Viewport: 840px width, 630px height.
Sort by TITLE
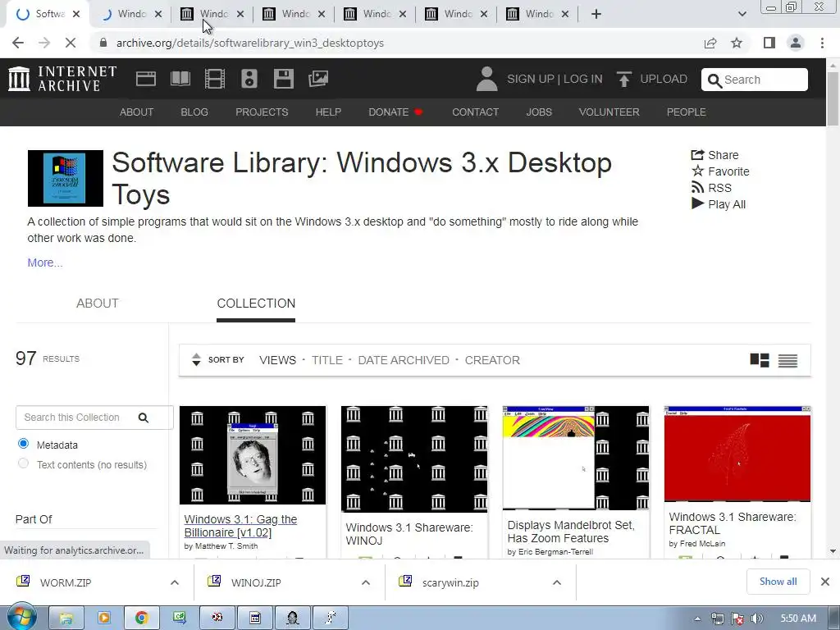(x=326, y=360)
